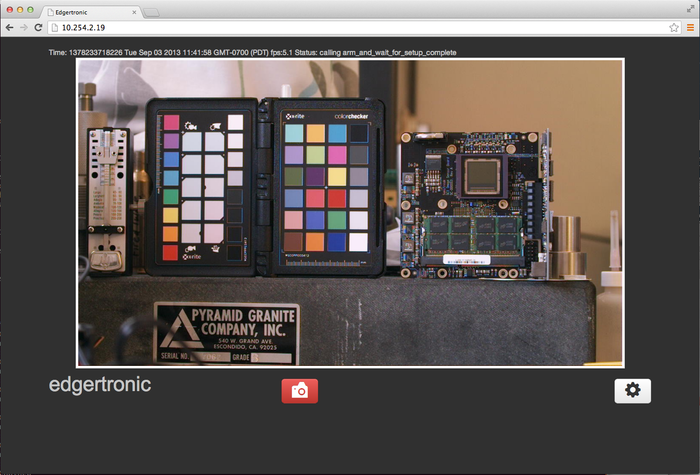Open camera settings via the gear button
This screenshot has height=475, width=700.
coord(633,391)
